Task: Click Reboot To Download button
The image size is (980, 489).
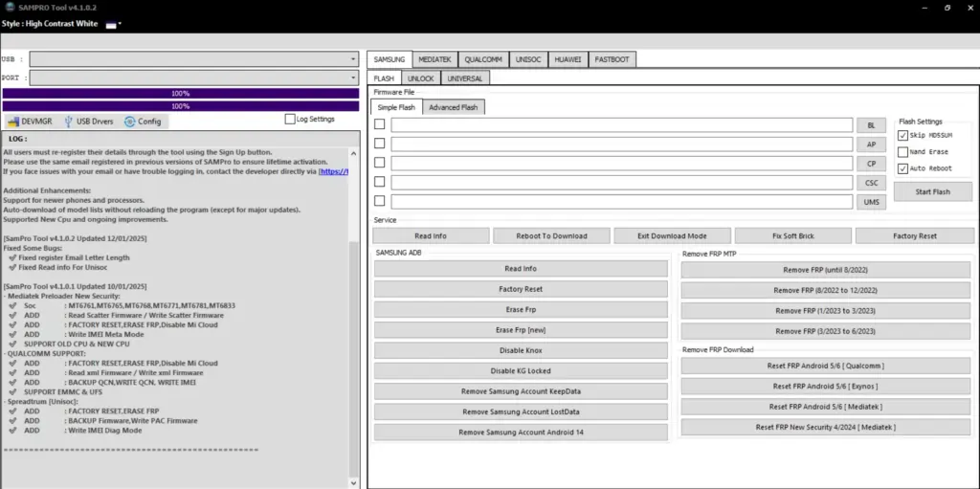Action: click(551, 235)
